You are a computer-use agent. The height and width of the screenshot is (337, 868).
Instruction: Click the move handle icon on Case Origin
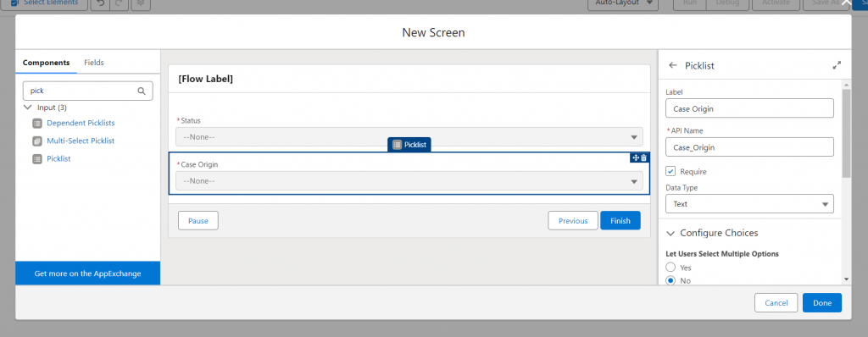pyautogui.click(x=636, y=157)
